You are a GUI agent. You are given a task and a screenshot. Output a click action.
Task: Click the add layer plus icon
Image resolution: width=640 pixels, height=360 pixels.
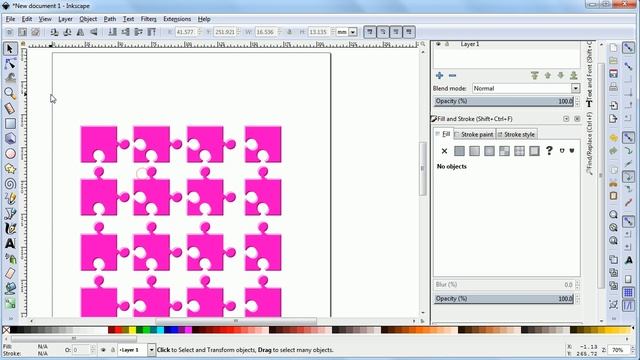[x=440, y=76]
